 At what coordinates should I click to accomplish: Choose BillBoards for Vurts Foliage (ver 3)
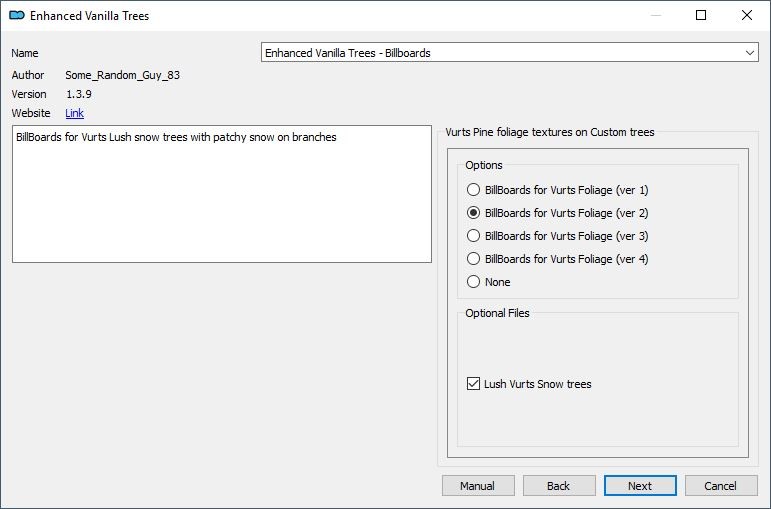click(557, 236)
